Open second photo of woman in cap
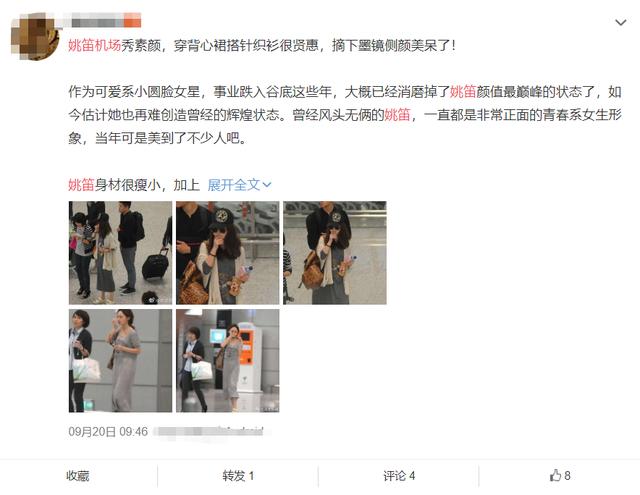640x495 pixels. (228, 253)
